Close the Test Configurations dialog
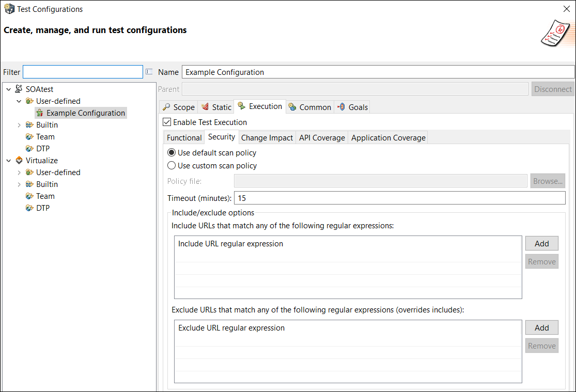Viewport: 576px width, 392px height. pos(567,9)
